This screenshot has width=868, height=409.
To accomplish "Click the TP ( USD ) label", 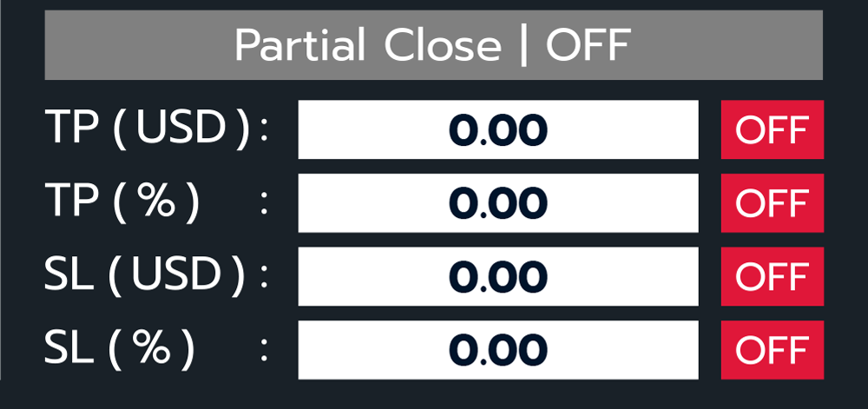I will click(148, 130).
